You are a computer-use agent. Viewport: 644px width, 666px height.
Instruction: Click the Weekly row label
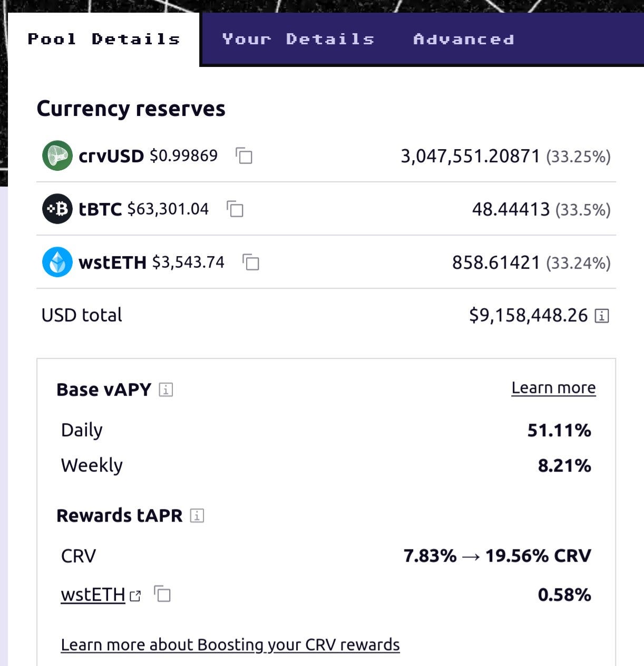tap(92, 466)
